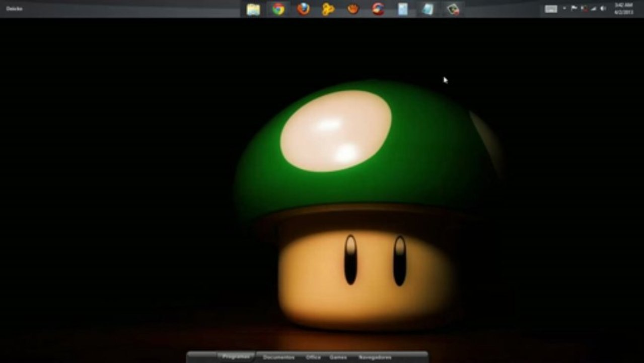644x363 pixels.
Task: Switch to the Games dock tab
Action: (x=338, y=357)
